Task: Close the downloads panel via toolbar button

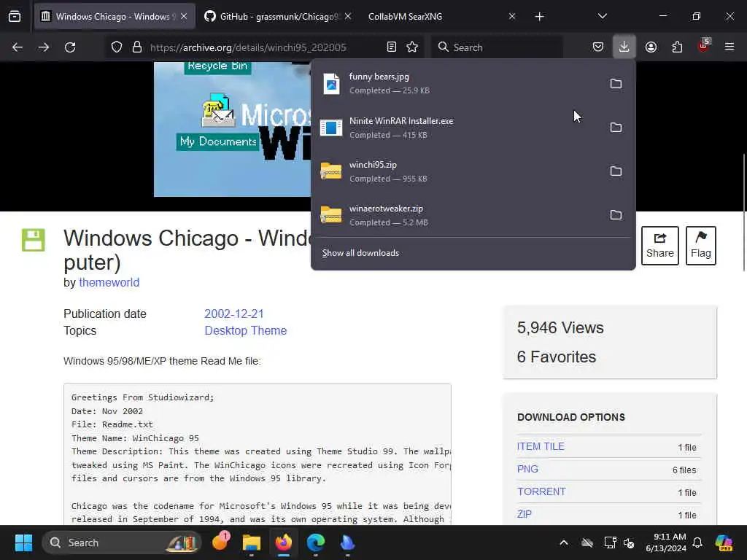Action: 624,47
